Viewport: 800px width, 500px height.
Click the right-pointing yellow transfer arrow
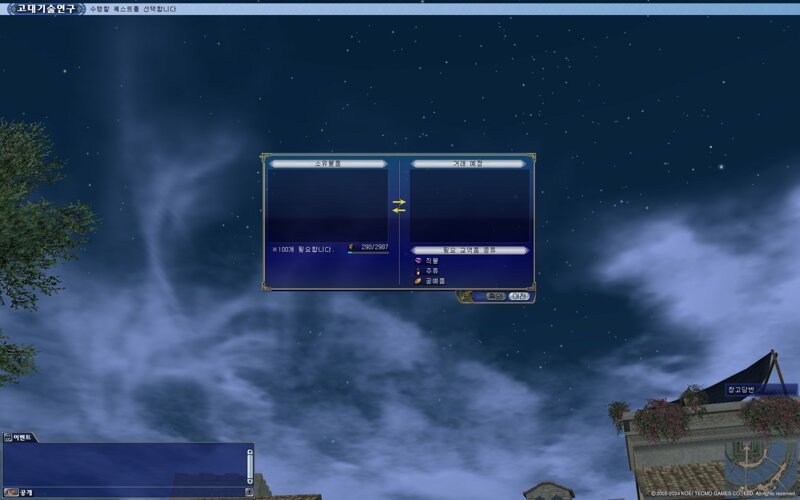click(399, 202)
